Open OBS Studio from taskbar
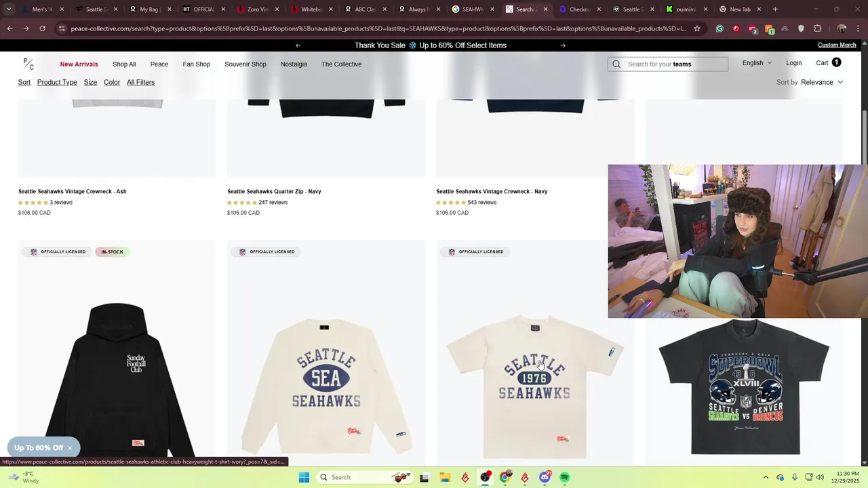868x488 pixels. (485, 477)
